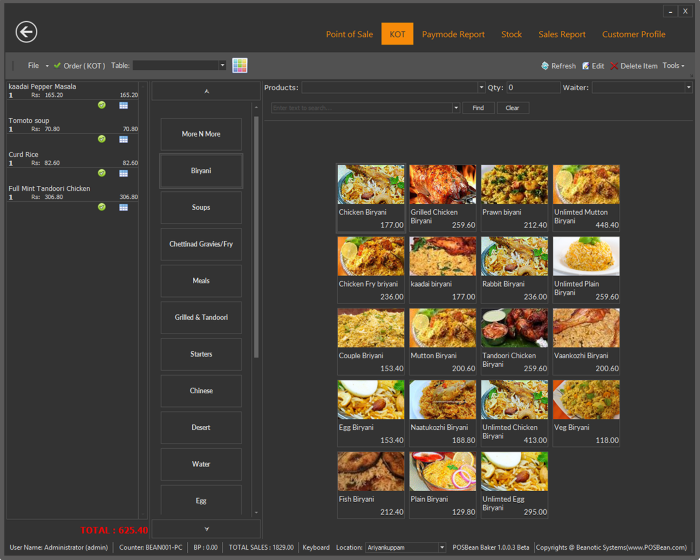Add Unlimted Mutton Biryani item

[586, 198]
